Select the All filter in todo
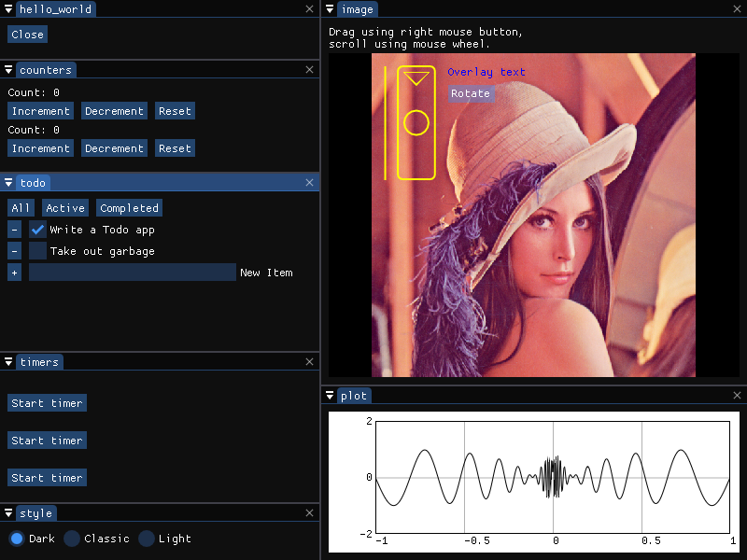This screenshot has height=560, width=747. click(x=20, y=207)
